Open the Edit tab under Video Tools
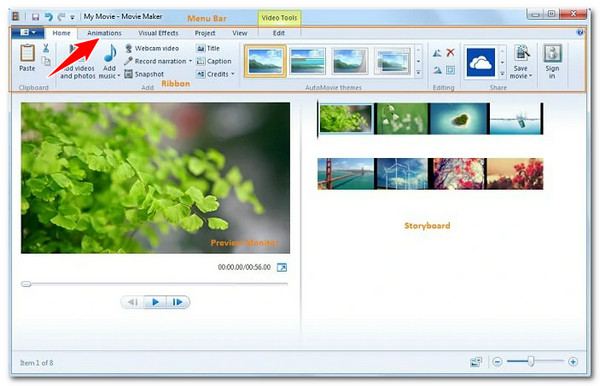Image resolution: width=600 pixels, height=386 pixels. click(279, 33)
